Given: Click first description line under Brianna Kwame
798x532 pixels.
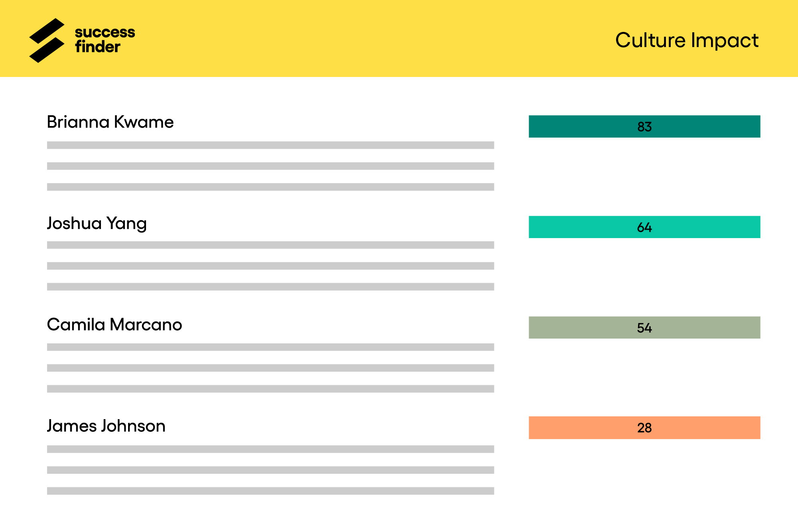Looking at the screenshot, I should click(x=271, y=145).
